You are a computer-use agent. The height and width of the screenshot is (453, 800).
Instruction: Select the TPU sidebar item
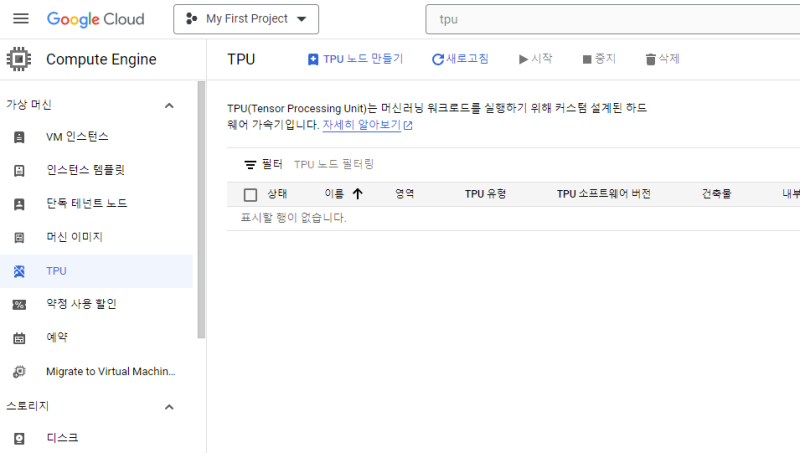click(x=96, y=271)
